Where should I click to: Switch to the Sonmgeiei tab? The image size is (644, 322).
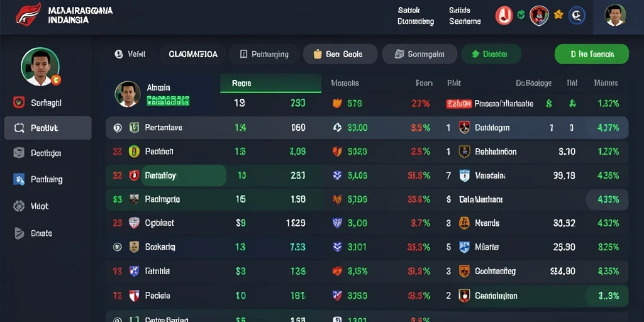(419, 54)
